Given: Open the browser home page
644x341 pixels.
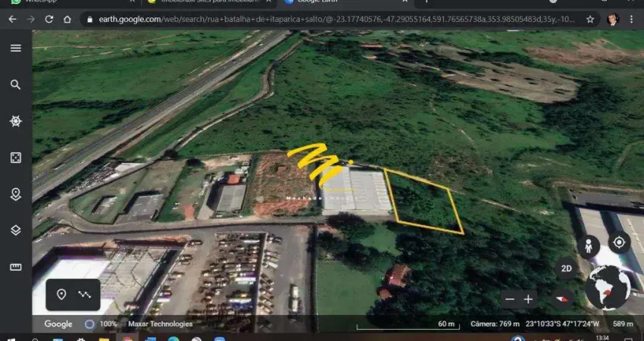Looking at the screenshot, I should 67,19.
